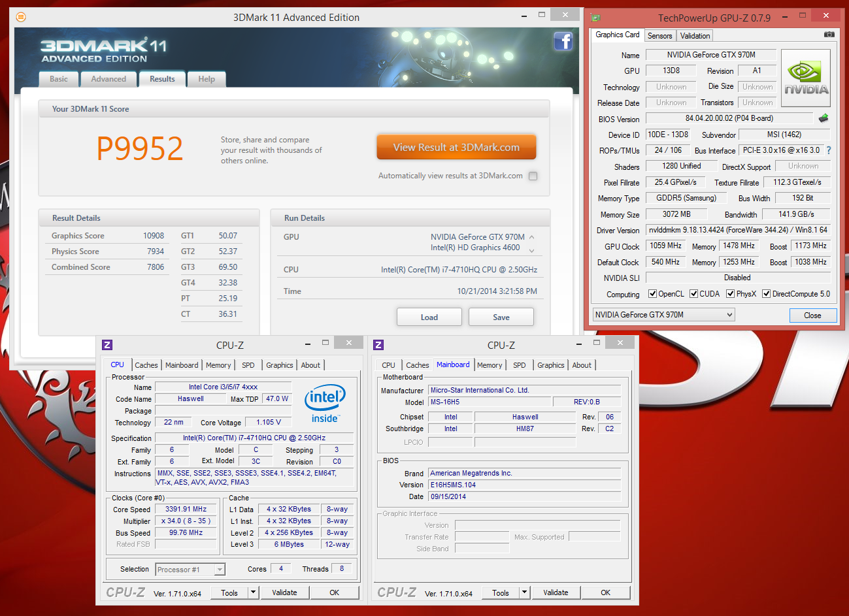
Task: Click the Driver Version field in GPU-Z
Action: click(738, 230)
